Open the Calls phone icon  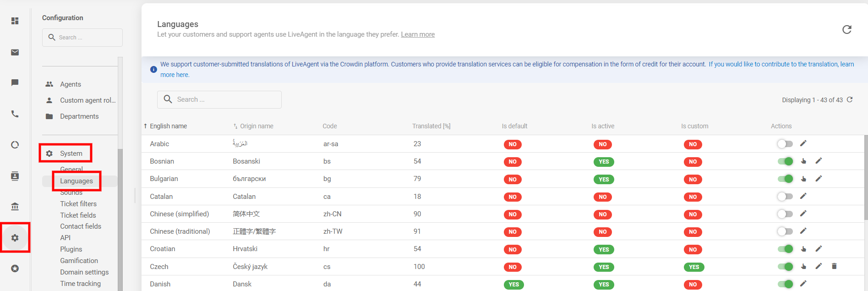coord(15,114)
